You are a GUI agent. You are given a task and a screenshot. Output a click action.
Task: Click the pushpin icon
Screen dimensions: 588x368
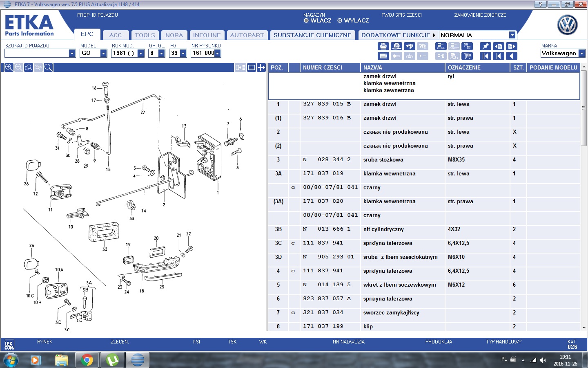(x=485, y=46)
